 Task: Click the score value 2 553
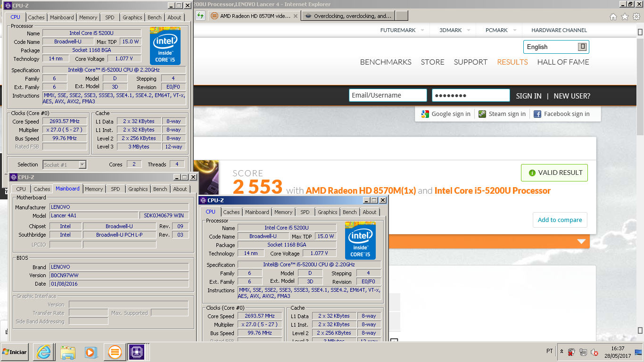coord(257,187)
